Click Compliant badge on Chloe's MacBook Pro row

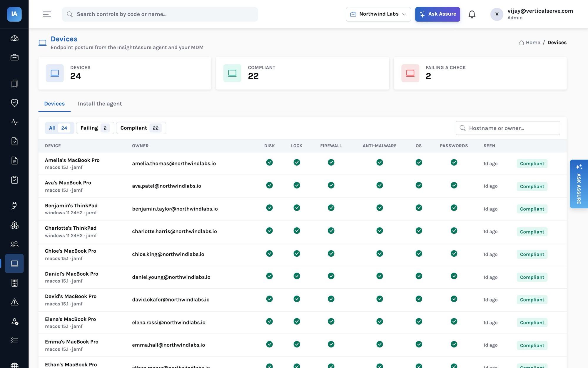coord(532,254)
